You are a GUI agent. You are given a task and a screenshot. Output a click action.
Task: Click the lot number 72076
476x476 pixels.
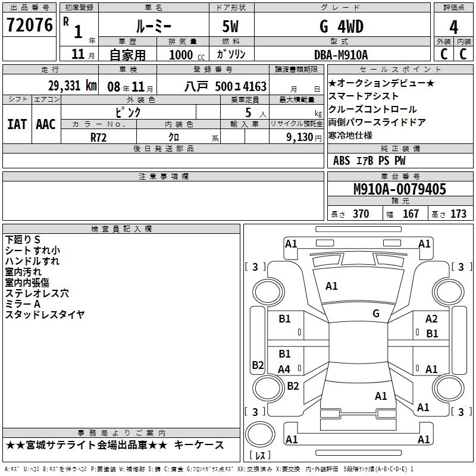tap(29, 26)
